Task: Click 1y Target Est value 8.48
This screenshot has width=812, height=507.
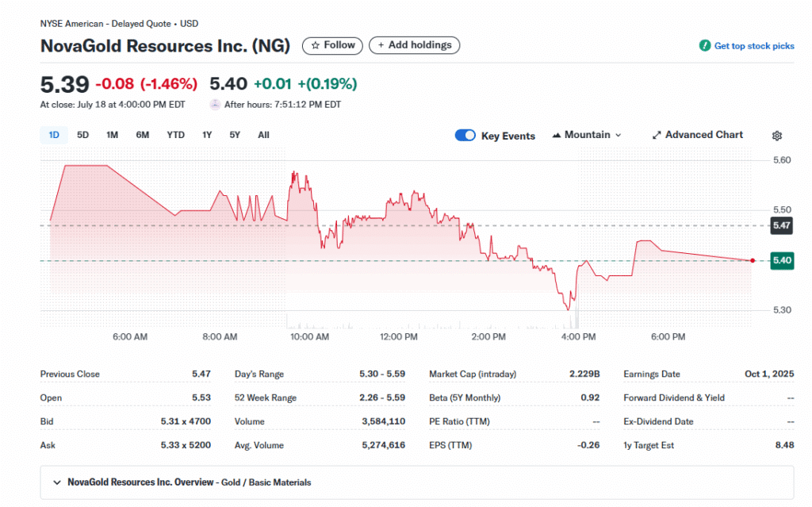Action: [784, 445]
